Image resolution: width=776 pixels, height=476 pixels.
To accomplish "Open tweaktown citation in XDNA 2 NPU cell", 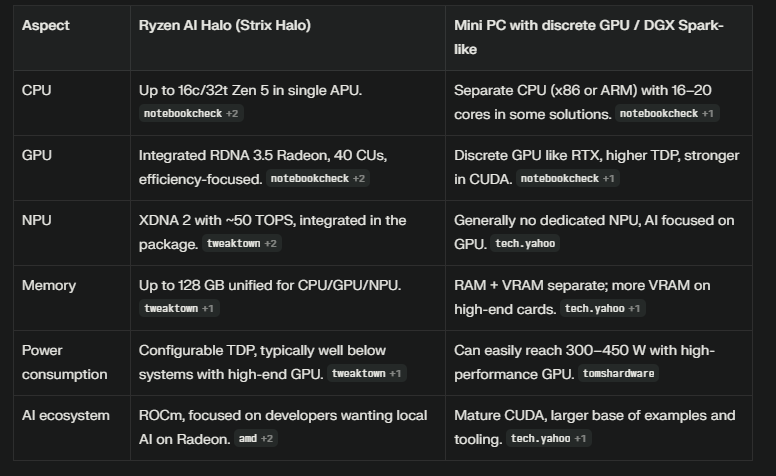I will 242,244.
